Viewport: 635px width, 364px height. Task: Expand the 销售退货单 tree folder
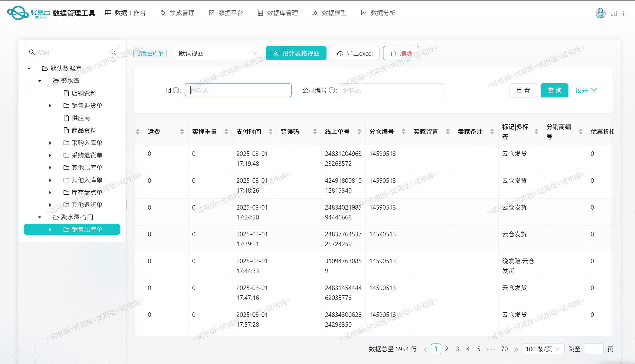tap(50, 106)
